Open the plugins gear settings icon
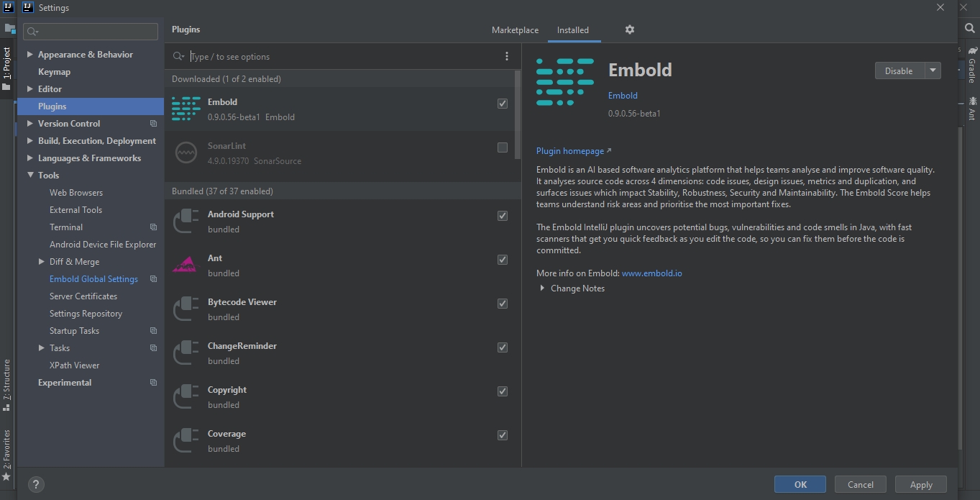The image size is (980, 500). [630, 29]
